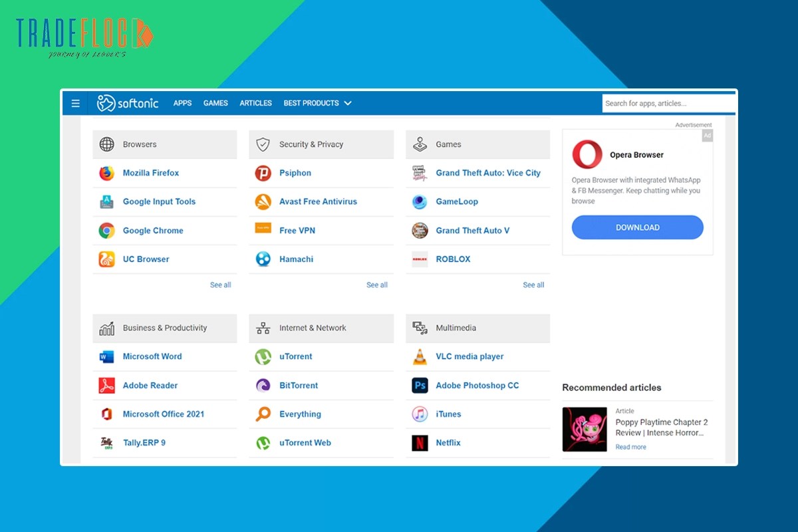Open the ARTICLES menu
Image resolution: width=798 pixels, height=532 pixels.
[256, 103]
